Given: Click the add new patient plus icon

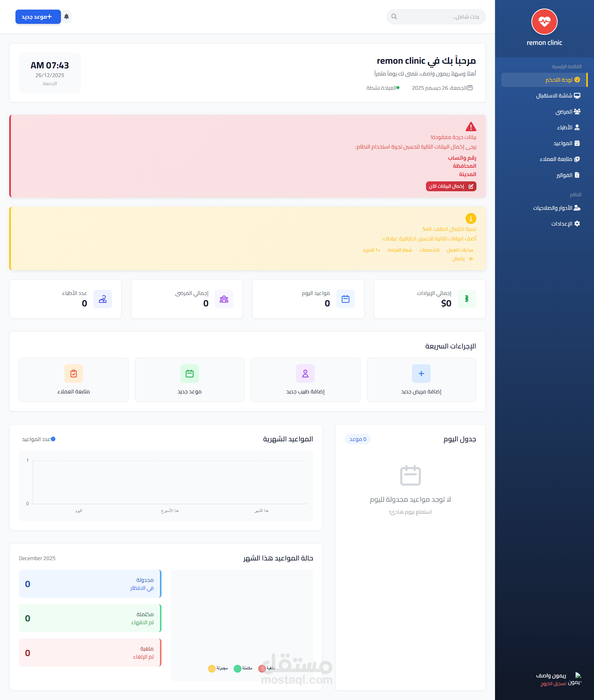Looking at the screenshot, I should coord(421,373).
